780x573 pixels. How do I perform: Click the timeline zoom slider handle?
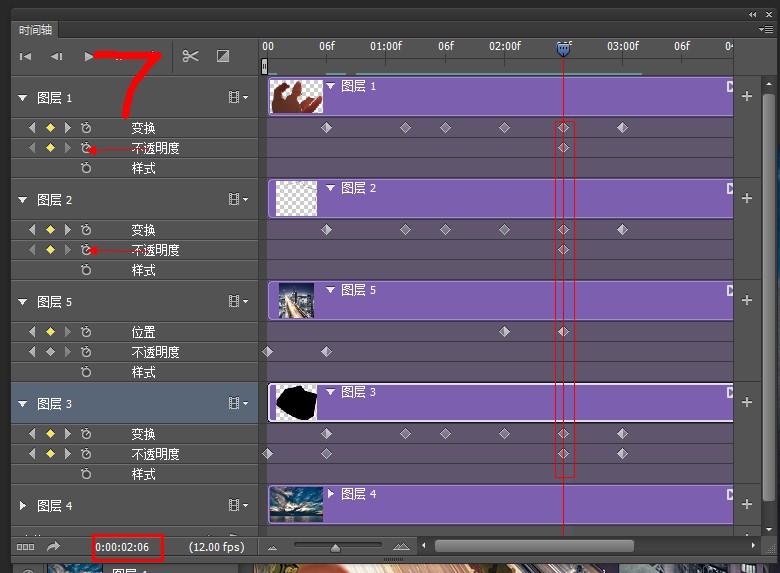click(335, 548)
